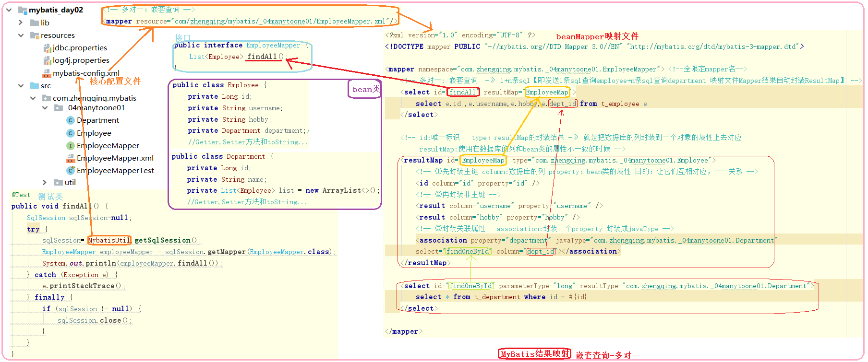Click result column "username" line
This screenshot has width=868, height=362.
point(509,206)
